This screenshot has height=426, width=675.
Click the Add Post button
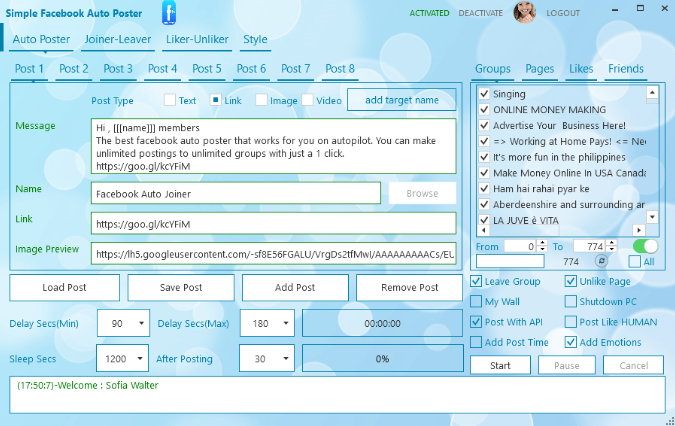[295, 287]
